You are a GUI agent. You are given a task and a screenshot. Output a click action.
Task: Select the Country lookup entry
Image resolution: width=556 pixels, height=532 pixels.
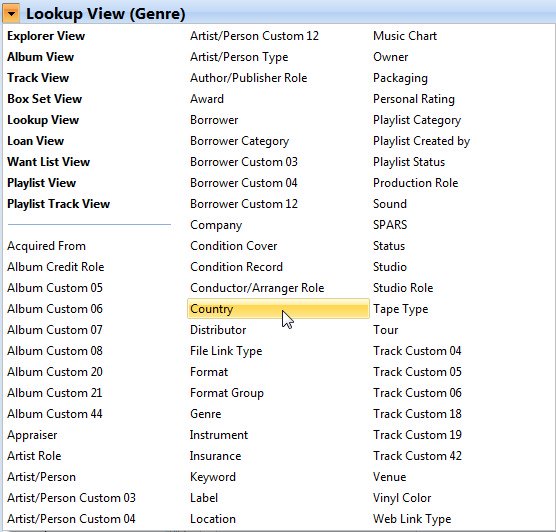tap(278, 309)
